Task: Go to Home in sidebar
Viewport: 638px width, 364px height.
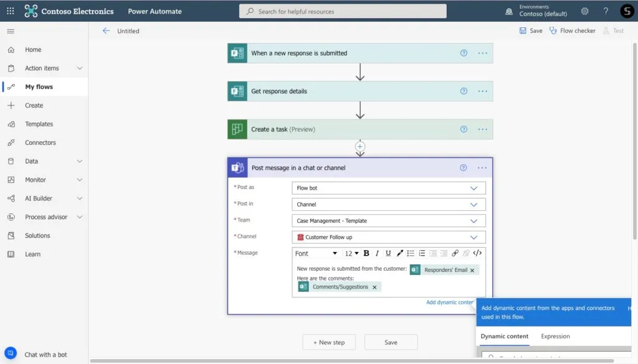Action: click(44, 50)
